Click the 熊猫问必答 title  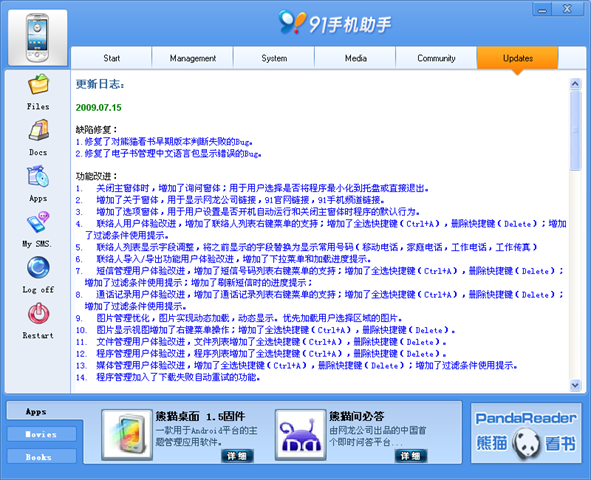(x=357, y=416)
